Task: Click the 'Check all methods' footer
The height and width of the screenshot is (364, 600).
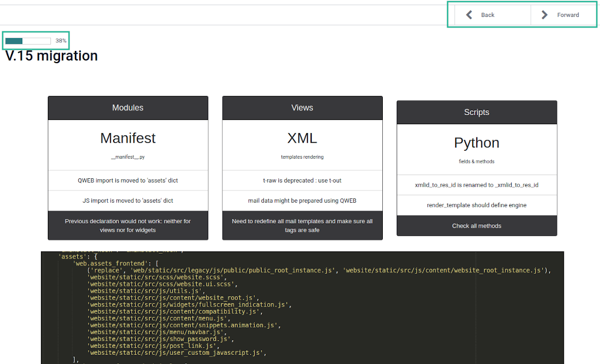Action: [x=477, y=226]
